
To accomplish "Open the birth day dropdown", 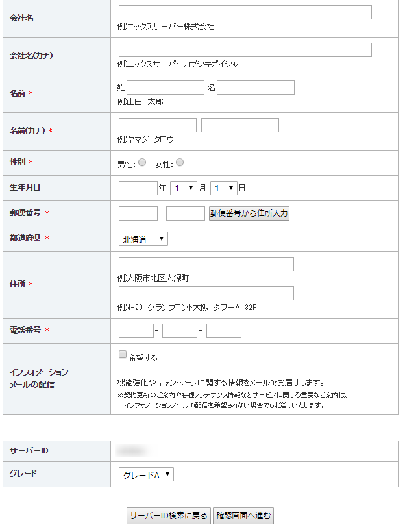I will 224,188.
